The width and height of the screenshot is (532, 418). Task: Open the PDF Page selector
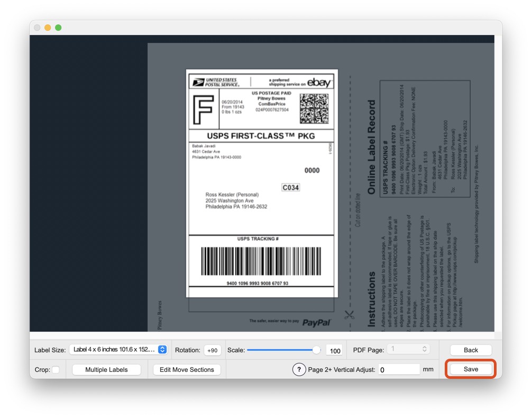tap(408, 349)
